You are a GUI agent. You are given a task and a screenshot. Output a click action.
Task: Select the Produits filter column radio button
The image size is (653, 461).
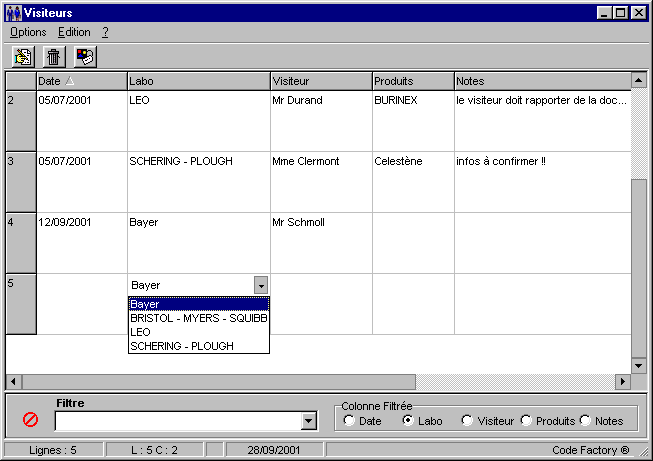coord(526,421)
